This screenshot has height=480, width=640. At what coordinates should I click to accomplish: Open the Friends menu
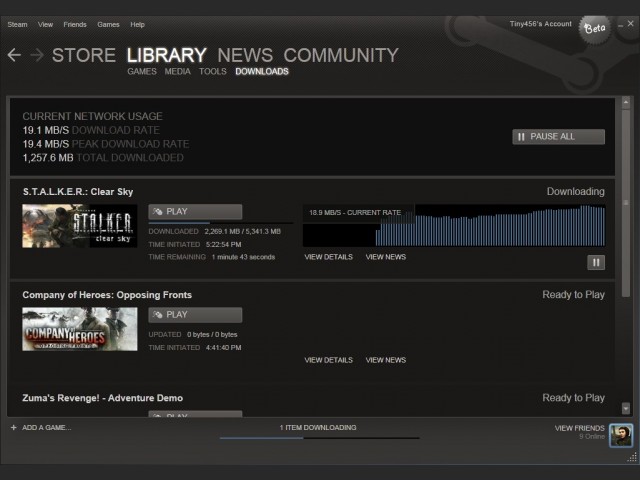click(75, 24)
